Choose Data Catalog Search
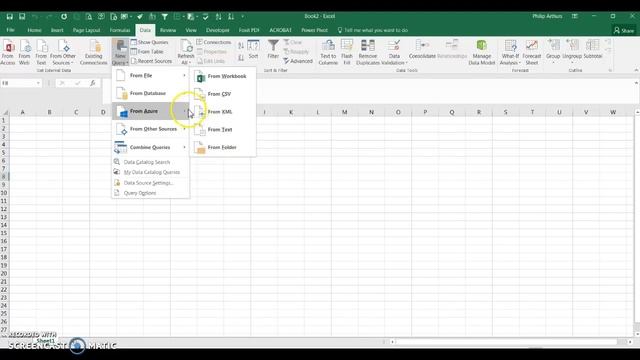The height and width of the screenshot is (360, 640). click(x=151, y=162)
